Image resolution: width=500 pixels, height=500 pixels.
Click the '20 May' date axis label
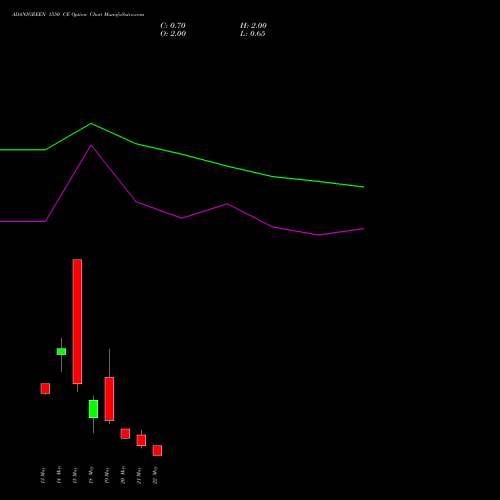coord(123,475)
